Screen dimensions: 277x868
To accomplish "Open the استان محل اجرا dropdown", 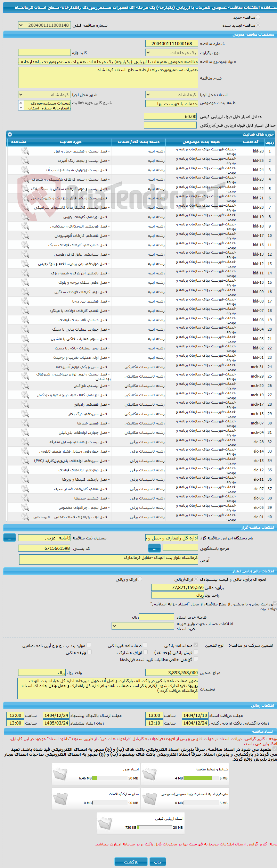I will point(171,95).
